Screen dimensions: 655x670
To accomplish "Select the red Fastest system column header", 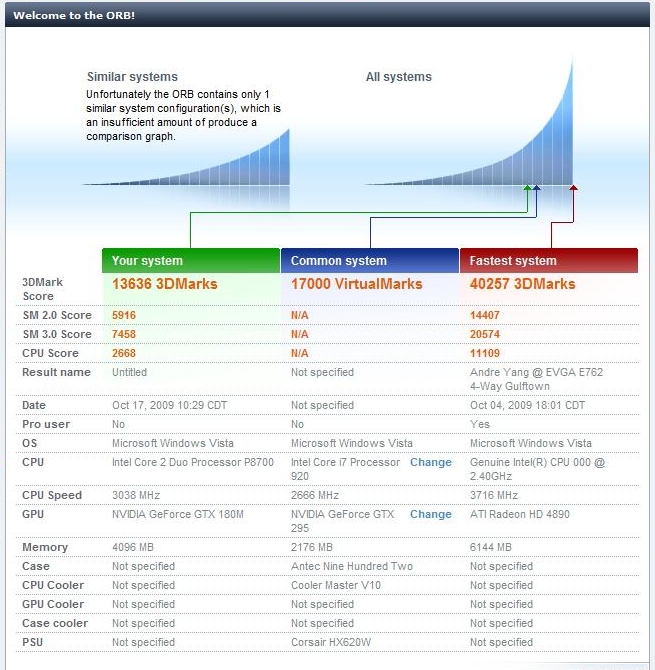I will point(549,261).
